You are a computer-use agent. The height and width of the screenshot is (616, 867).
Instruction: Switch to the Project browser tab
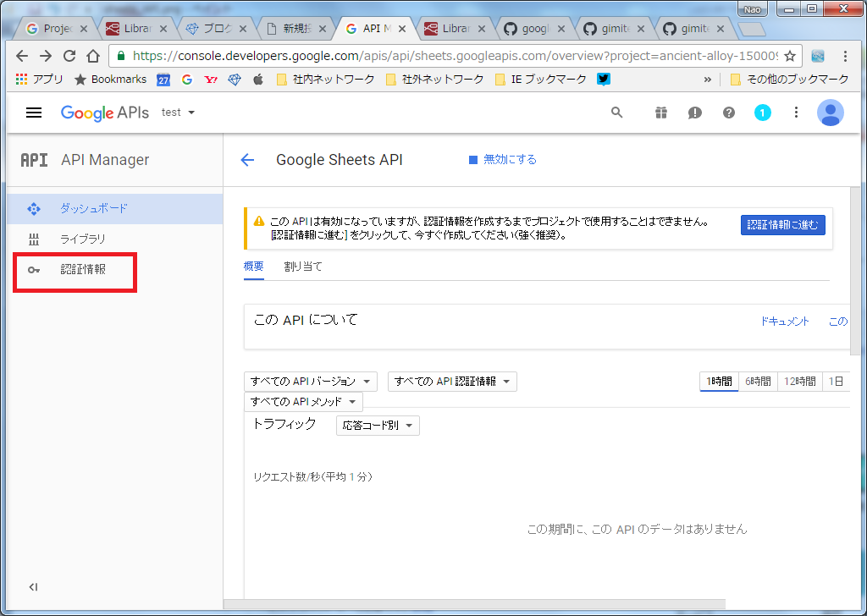(57, 29)
